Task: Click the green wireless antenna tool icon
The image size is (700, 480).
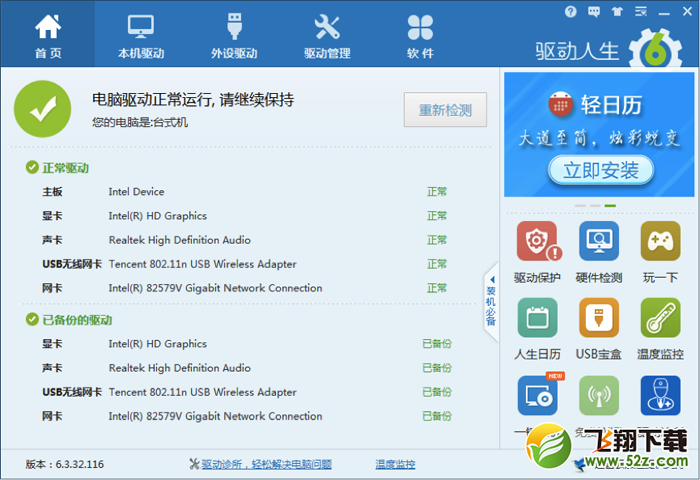Action: point(599,395)
